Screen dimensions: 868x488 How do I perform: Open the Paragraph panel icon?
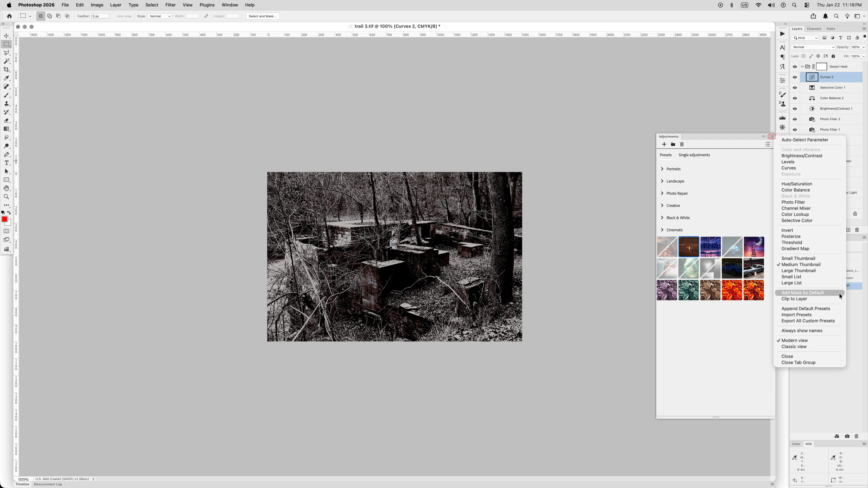(782, 57)
